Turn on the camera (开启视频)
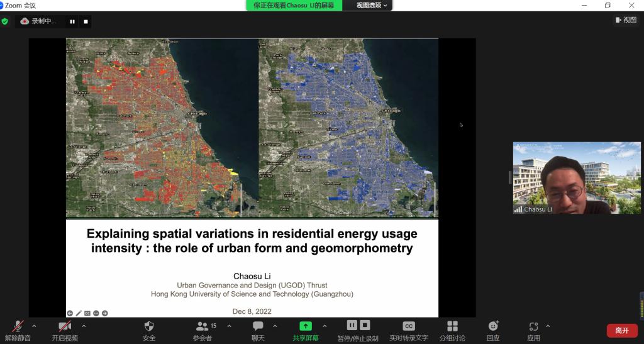This screenshot has width=644, height=344. [x=65, y=326]
